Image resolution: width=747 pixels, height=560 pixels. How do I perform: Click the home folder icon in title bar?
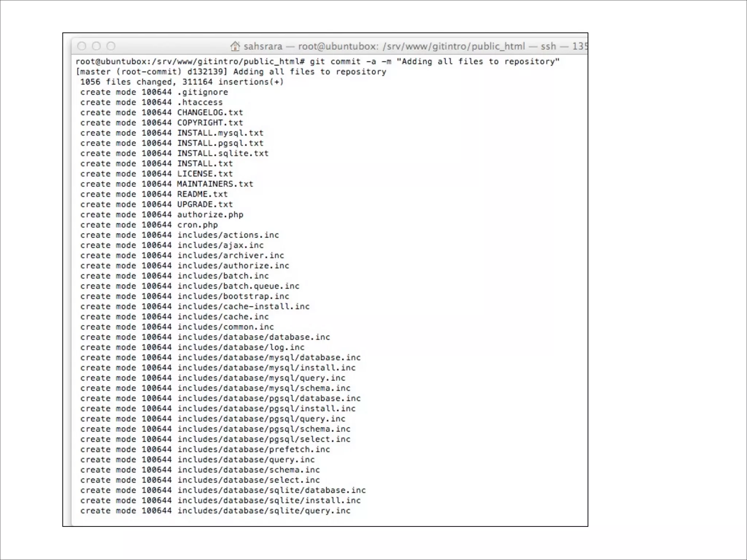(235, 46)
